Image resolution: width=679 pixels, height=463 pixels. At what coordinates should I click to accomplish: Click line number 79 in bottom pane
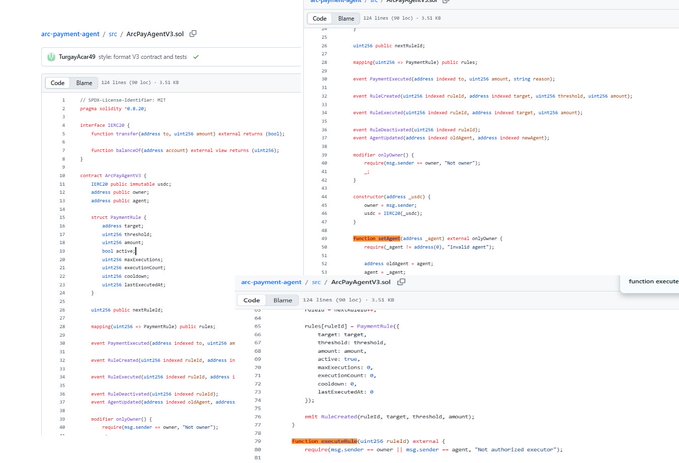click(258, 441)
